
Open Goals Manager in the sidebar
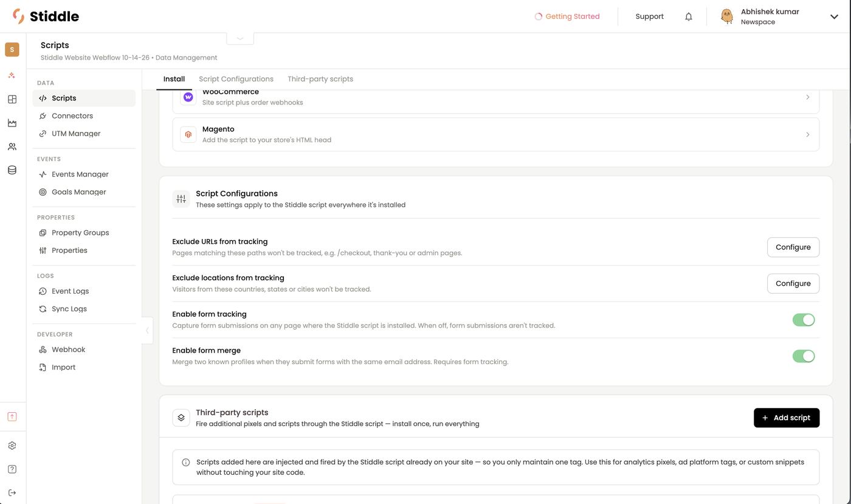84,192
